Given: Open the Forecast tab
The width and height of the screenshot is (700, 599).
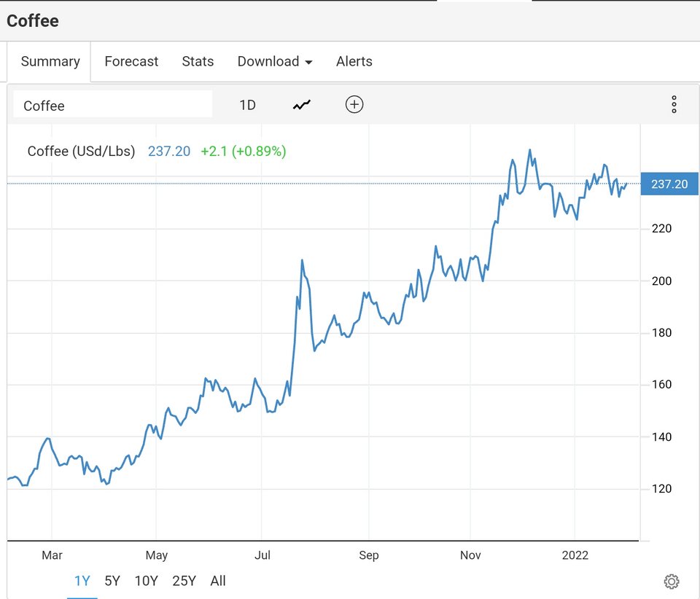Looking at the screenshot, I should [x=131, y=61].
